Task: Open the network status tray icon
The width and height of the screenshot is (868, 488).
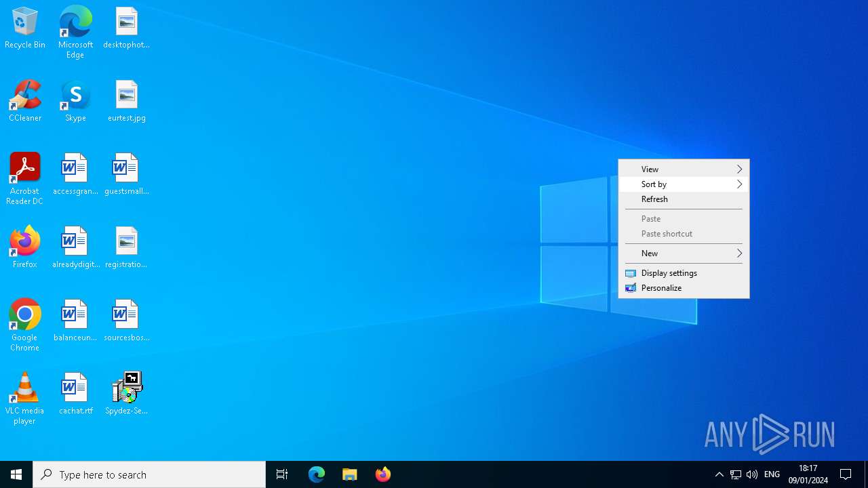Action: click(736, 474)
